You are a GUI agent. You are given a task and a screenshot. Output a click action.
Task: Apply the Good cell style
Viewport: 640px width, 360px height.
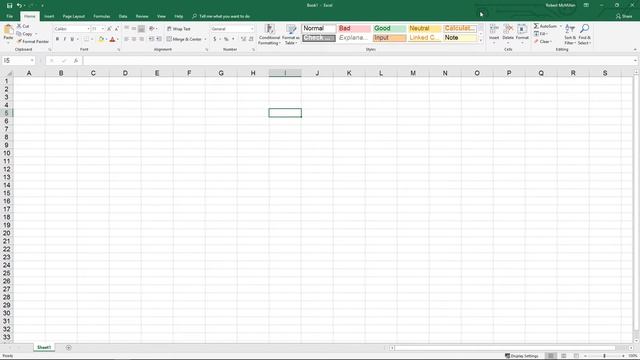coord(389,28)
